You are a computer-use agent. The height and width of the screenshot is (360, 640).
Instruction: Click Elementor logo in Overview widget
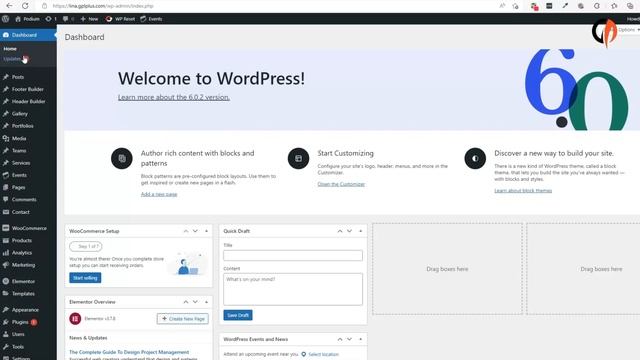click(x=75, y=318)
